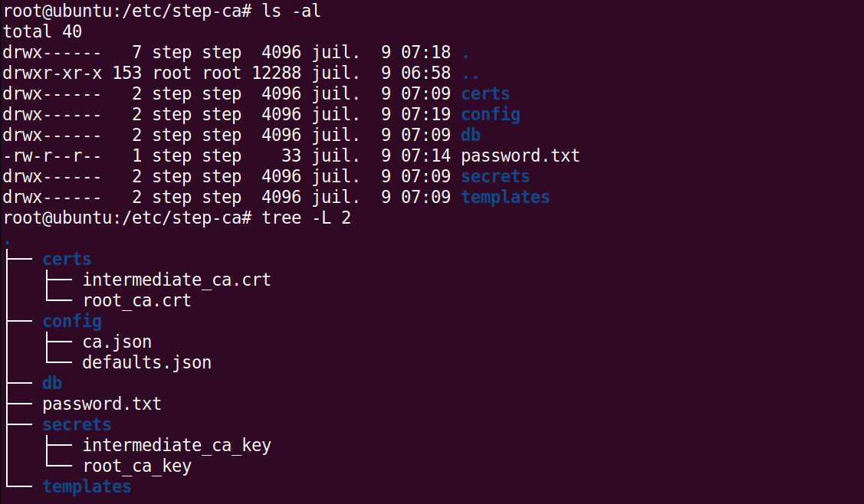This screenshot has height=504, width=864.
Task: Click db folder in the tree output
Action: coord(52,383)
